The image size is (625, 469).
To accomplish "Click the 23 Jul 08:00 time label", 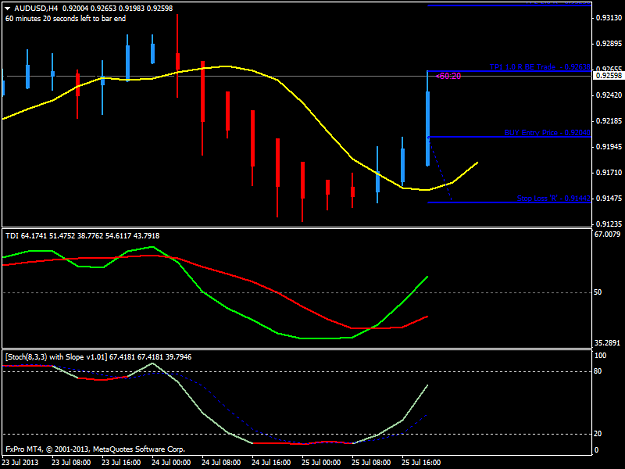I will pyautogui.click(x=71, y=462).
